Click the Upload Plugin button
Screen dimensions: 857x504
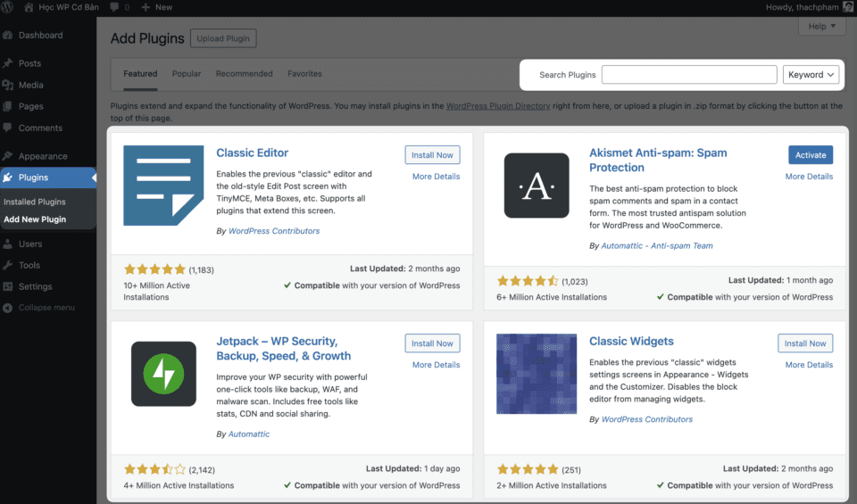point(223,38)
